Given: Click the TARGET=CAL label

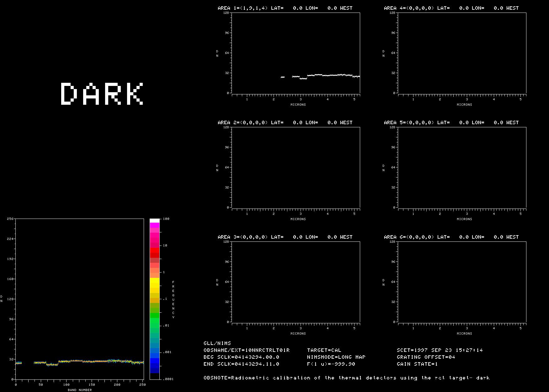Looking at the screenshot, I should point(324,350).
